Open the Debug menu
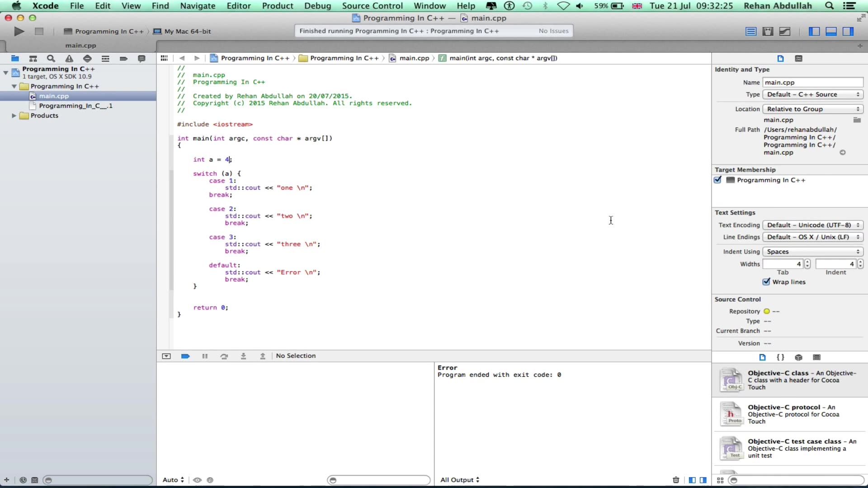This screenshot has width=868, height=488. (317, 6)
